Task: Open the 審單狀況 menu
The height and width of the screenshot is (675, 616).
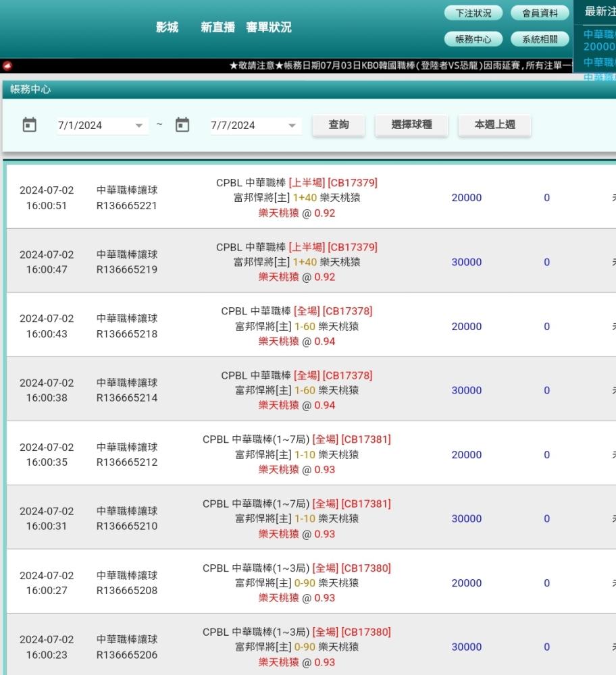Action: click(269, 27)
